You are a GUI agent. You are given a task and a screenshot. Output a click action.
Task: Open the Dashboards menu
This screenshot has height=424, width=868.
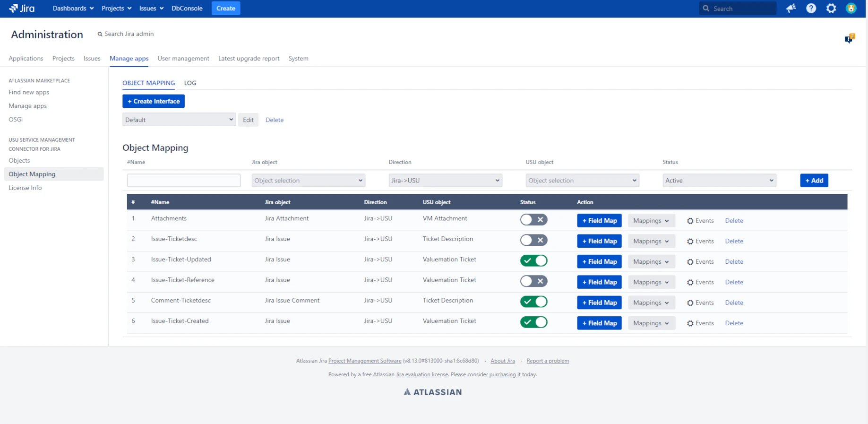coord(73,8)
